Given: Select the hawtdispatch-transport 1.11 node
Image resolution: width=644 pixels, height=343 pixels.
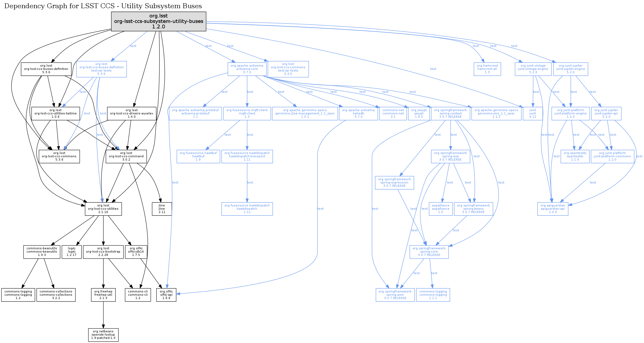Looking at the screenshot, I should pos(247,156).
